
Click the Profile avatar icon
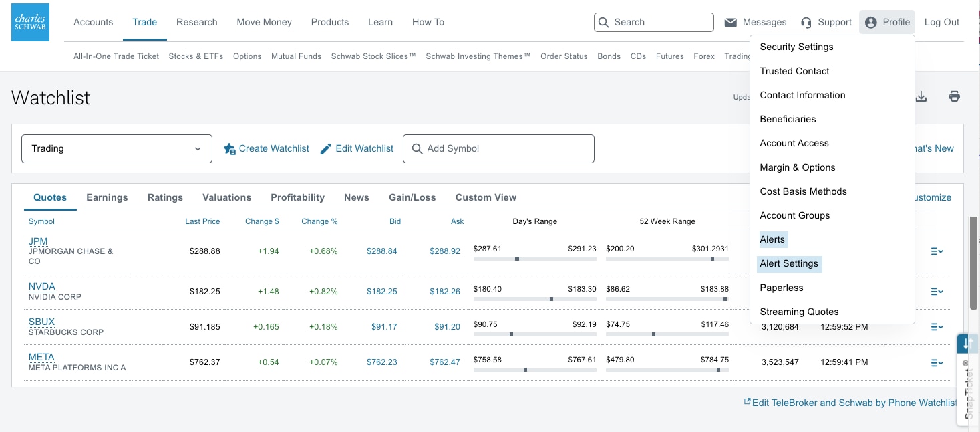tap(870, 22)
